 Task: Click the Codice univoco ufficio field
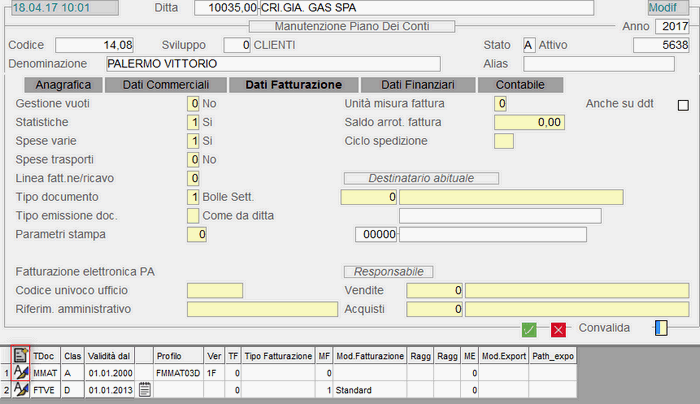pos(215,291)
